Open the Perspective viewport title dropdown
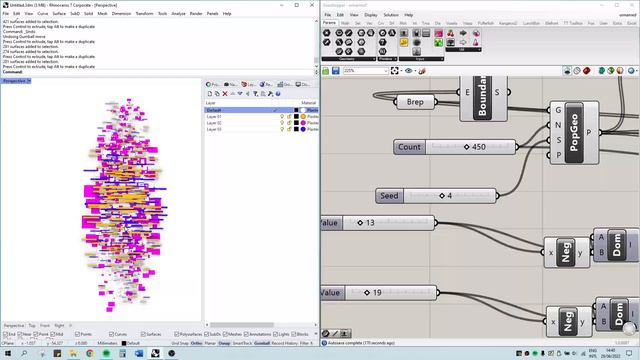640x360 pixels. tap(29, 81)
